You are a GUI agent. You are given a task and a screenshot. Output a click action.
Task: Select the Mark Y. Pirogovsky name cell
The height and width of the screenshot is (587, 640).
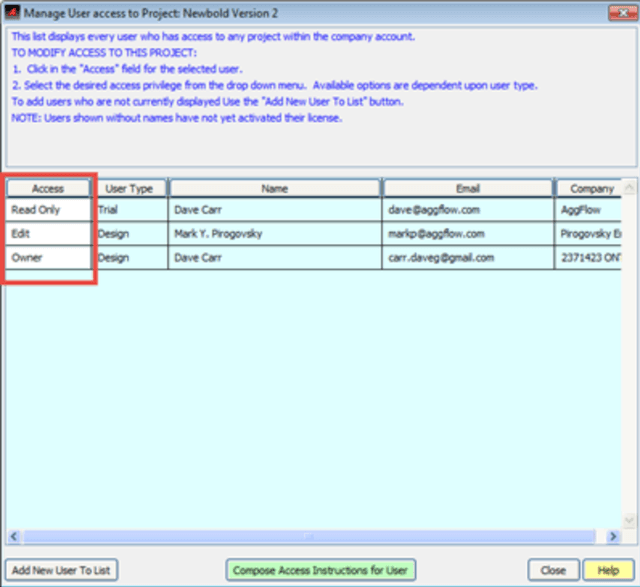274,233
